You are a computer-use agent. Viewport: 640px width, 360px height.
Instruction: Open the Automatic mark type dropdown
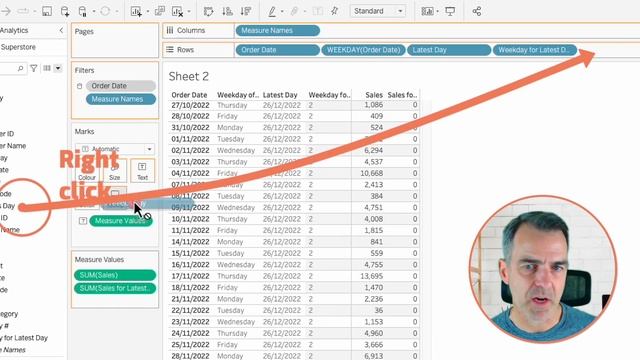(x=115, y=149)
